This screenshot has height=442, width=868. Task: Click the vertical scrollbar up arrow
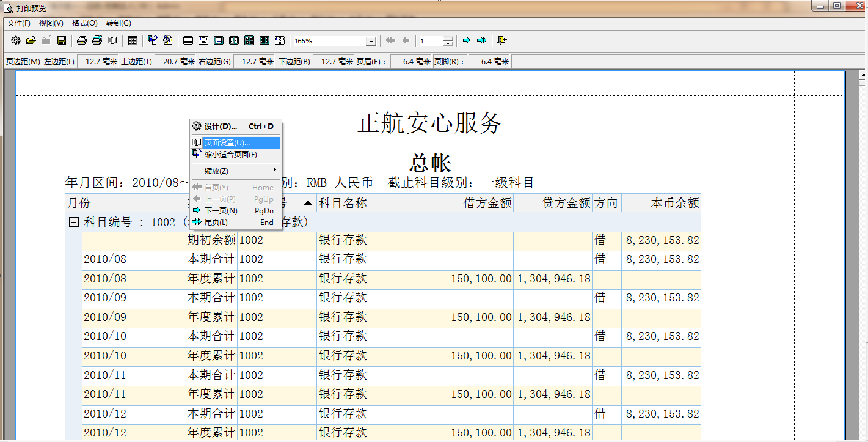click(863, 75)
